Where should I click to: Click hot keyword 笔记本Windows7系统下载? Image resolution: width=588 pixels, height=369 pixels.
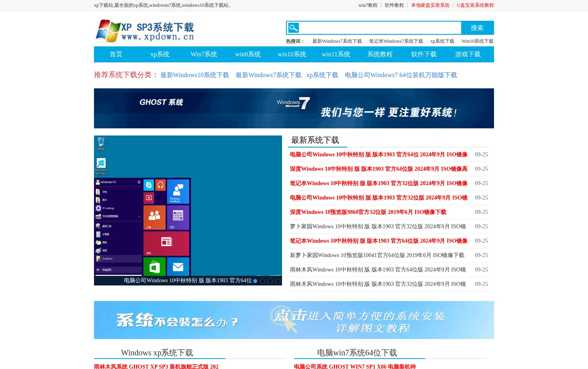coord(396,41)
